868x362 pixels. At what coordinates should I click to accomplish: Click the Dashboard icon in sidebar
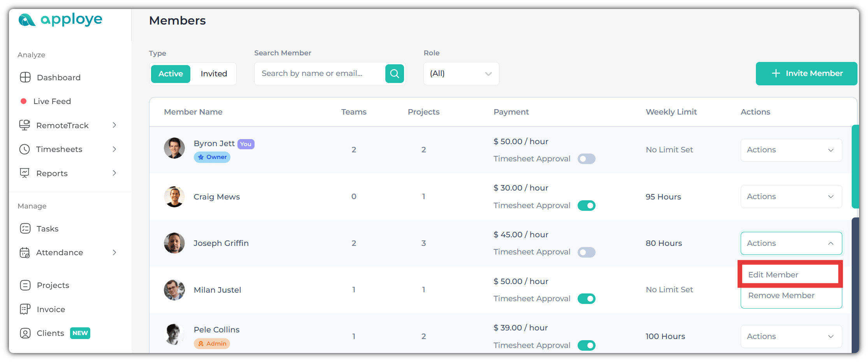(x=25, y=78)
